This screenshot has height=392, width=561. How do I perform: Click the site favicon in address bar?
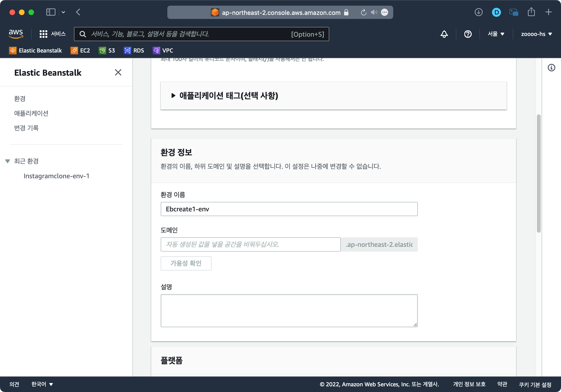tap(215, 12)
